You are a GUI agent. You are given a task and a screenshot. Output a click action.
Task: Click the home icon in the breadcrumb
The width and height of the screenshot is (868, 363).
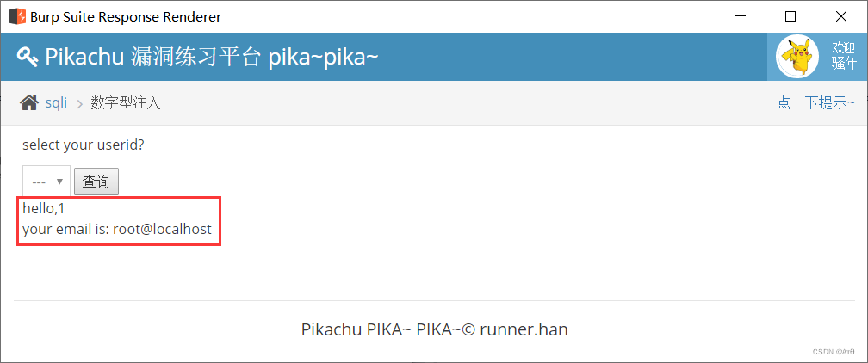29,103
